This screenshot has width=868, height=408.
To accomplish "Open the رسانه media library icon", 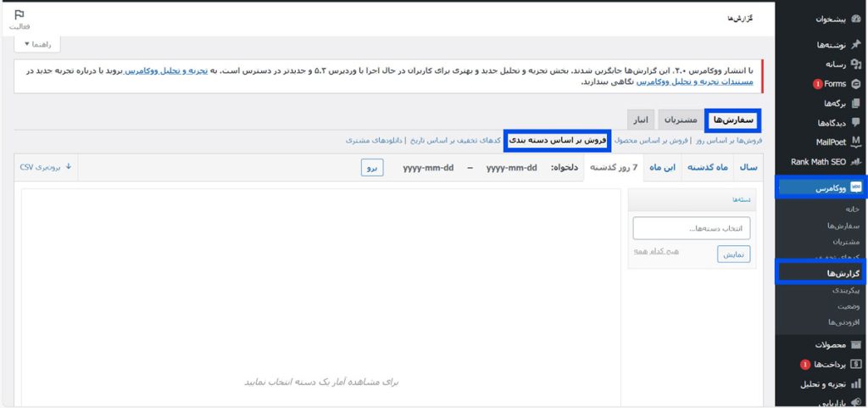I will [856, 64].
